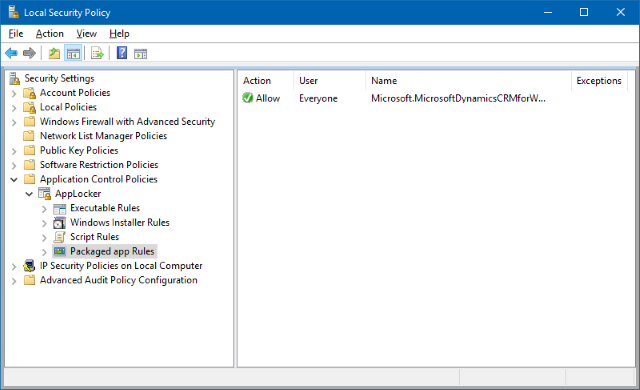Image resolution: width=640 pixels, height=390 pixels.
Task: Select Windows Installer Rules tree item
Action: (120, 222)
